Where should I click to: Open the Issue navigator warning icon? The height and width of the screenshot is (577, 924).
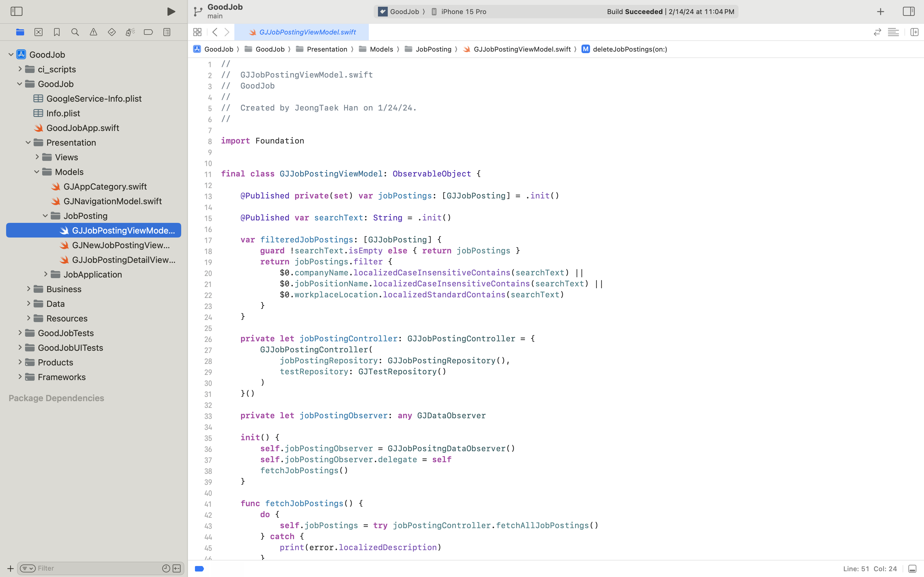(94, 32)
